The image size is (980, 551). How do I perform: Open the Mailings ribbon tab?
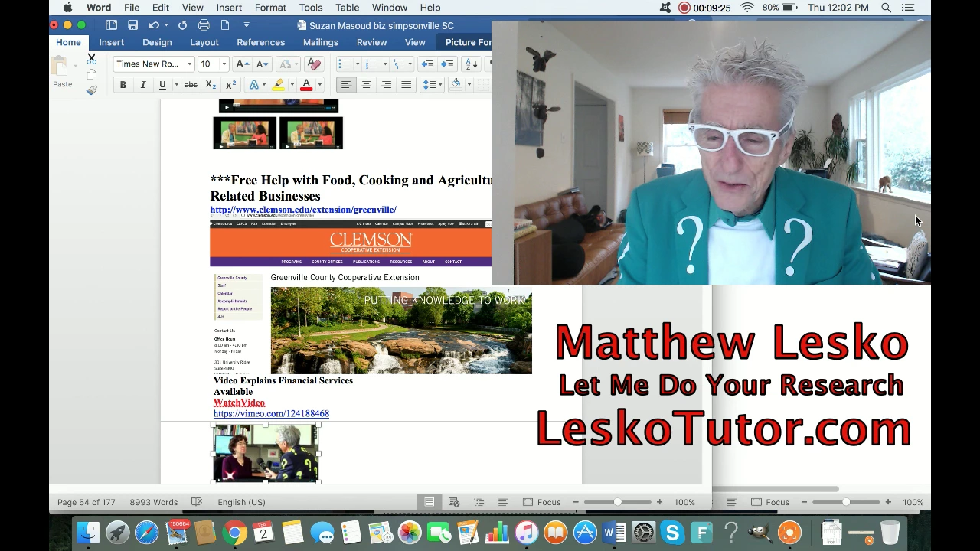[320, 42]
